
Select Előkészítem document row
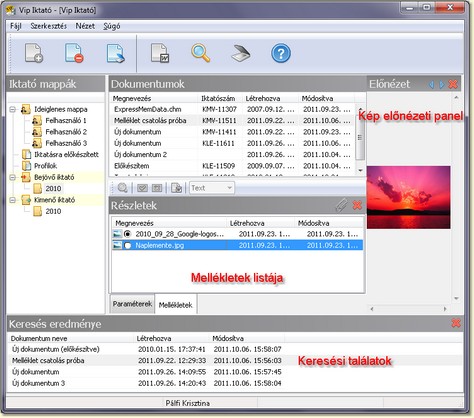[x=232, y=166]
